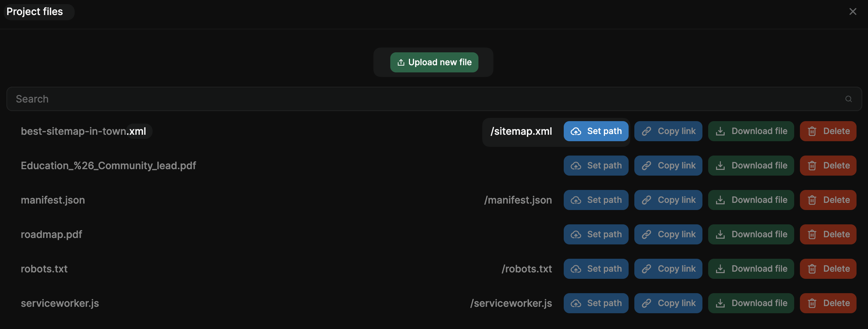The width and height of the screenshot is (868, 329).
Task: Click the download arrow icon for roadmap.pdf
Action: [x=721, y=234]
